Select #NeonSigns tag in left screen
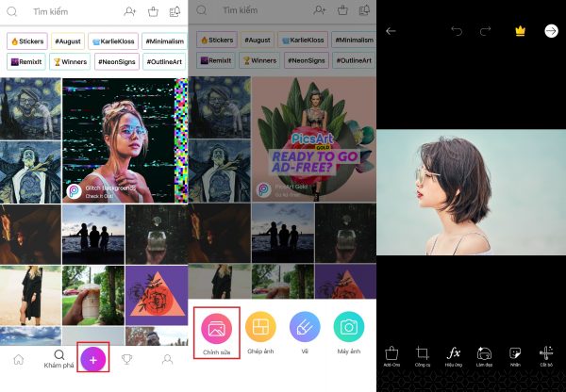Screen dimensions: 566x392 (x=117, y=61)
